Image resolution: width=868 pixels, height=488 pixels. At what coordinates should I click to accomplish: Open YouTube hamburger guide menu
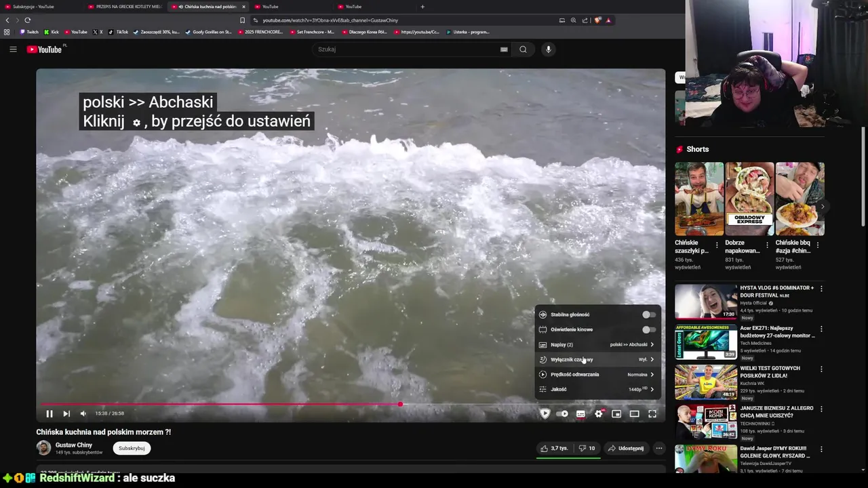pos(13,49)
